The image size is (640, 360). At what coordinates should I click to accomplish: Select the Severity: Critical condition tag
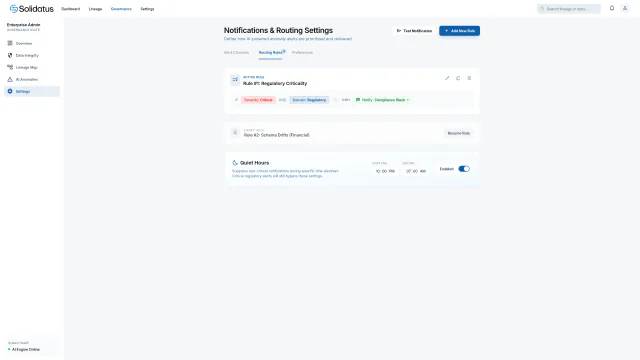pyautogui.click(x=258, y=100)
